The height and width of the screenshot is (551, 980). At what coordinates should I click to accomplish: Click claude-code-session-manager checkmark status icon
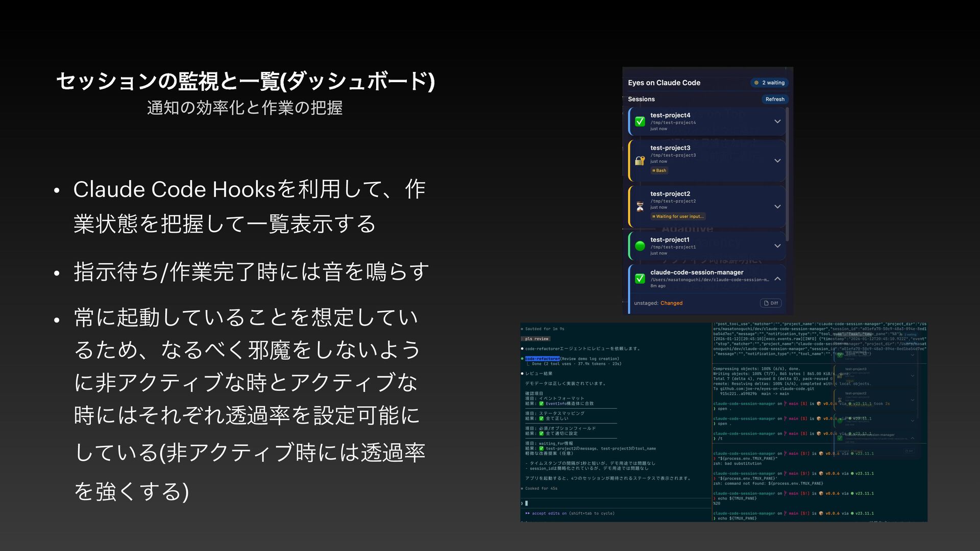[x=640, y=279]
